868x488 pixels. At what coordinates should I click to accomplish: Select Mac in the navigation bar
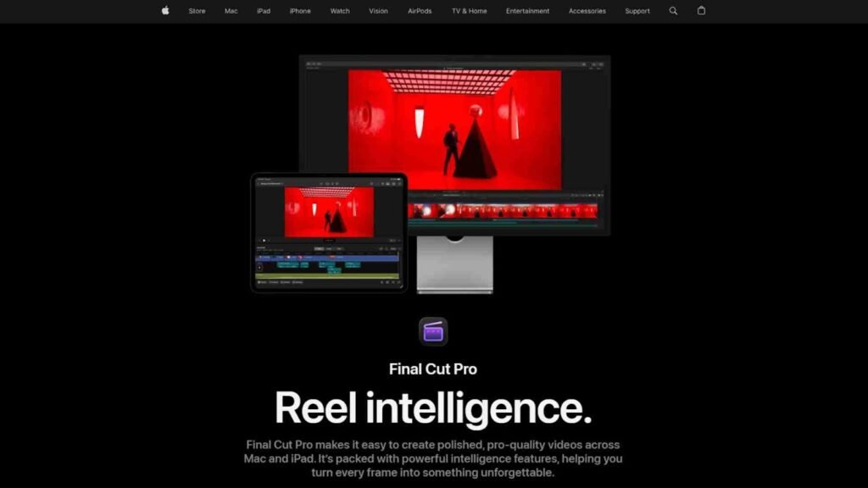point(231,11)
